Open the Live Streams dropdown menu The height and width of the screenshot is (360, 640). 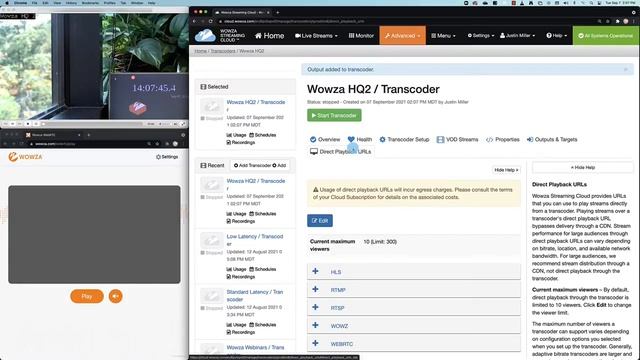(x=316, y=36)
